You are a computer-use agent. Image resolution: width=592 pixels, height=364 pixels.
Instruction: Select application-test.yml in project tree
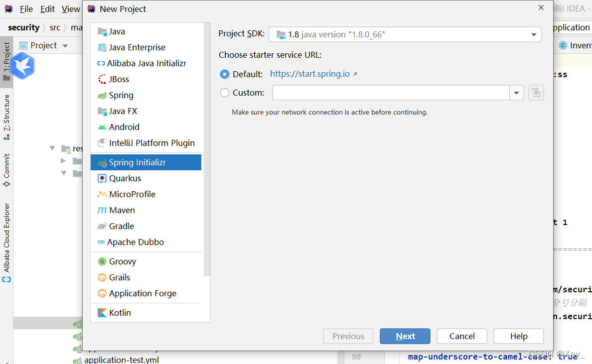click(x=121, y=360)
